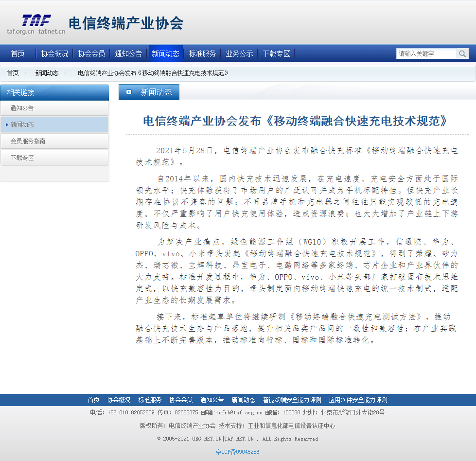This screenshot has height=461, width=476.
Task: Open 下载专区 in the left sidebar
Action: click(22, 158)
